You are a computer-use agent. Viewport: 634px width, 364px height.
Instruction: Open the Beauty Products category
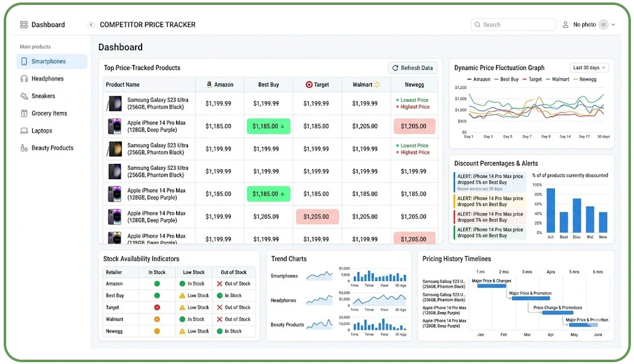(52, 148)
